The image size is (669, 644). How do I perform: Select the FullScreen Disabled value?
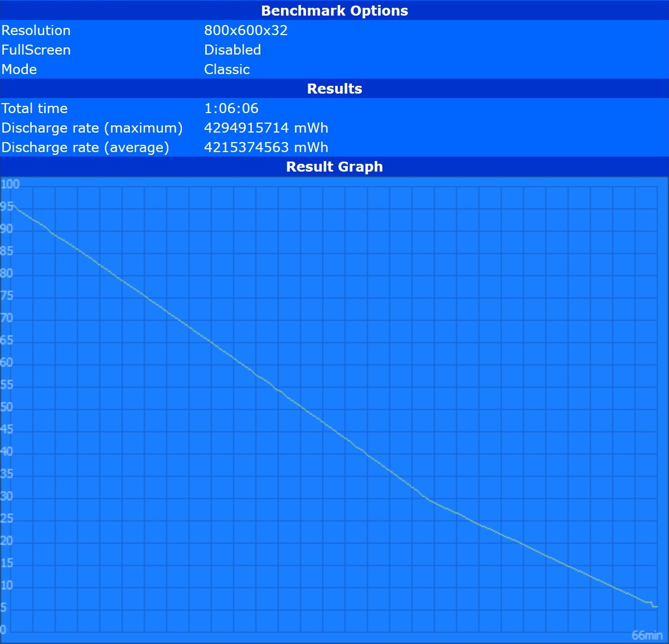point(232,50)
